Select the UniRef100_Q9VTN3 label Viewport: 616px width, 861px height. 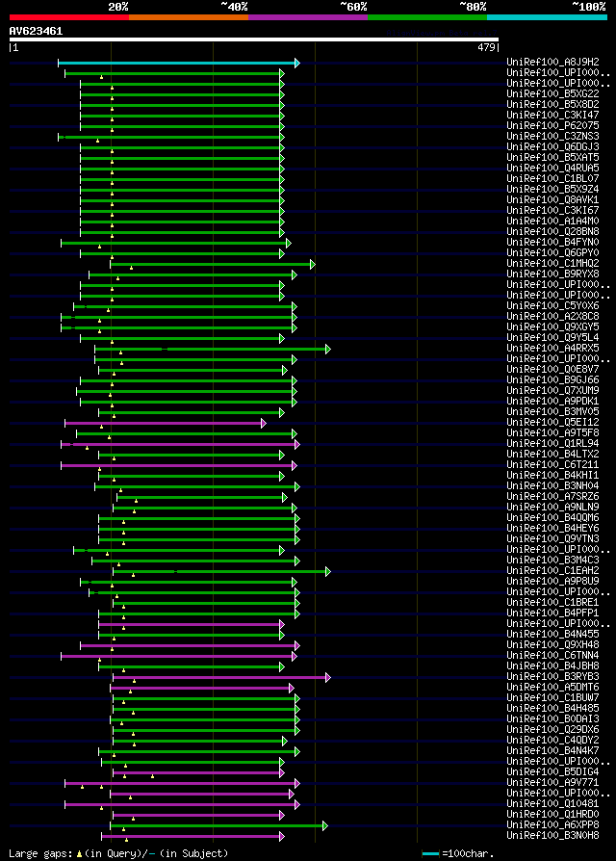coord(552,539)
